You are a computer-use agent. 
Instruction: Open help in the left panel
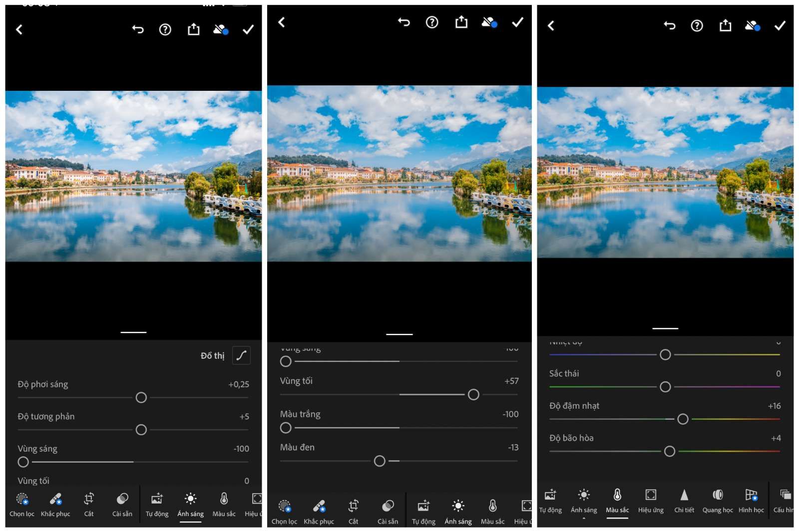[x=165, y=30]
